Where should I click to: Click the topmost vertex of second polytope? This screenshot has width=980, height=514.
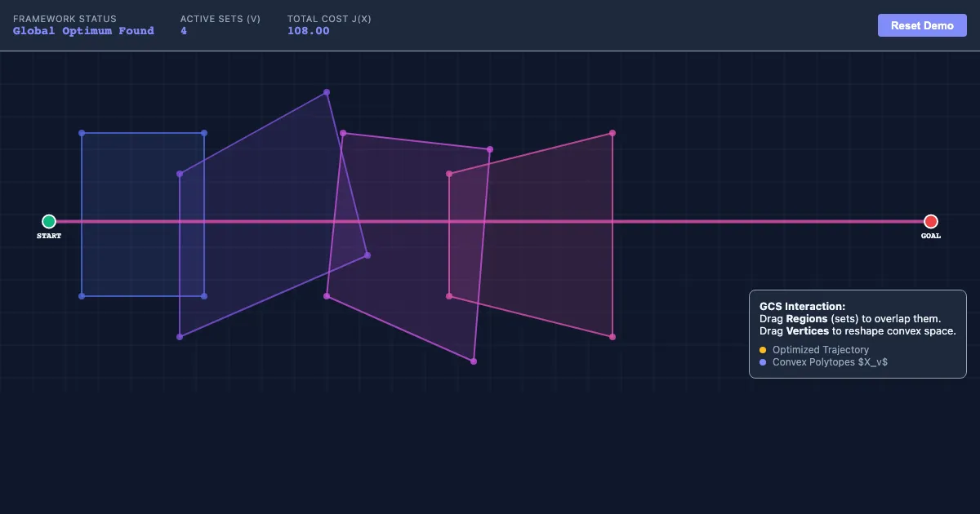click(327, 92)
